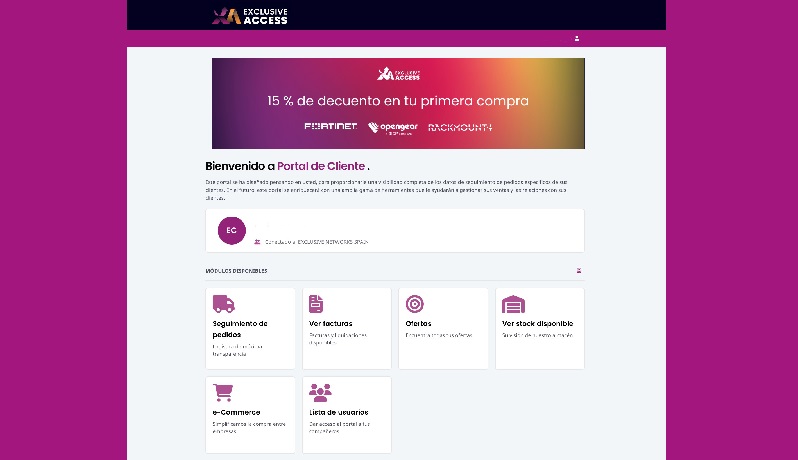The width and height of the screenshot is (798, 460).
Task: Click the EC user avatar circle
Action: pyautogui.click(x=231, y=230)
